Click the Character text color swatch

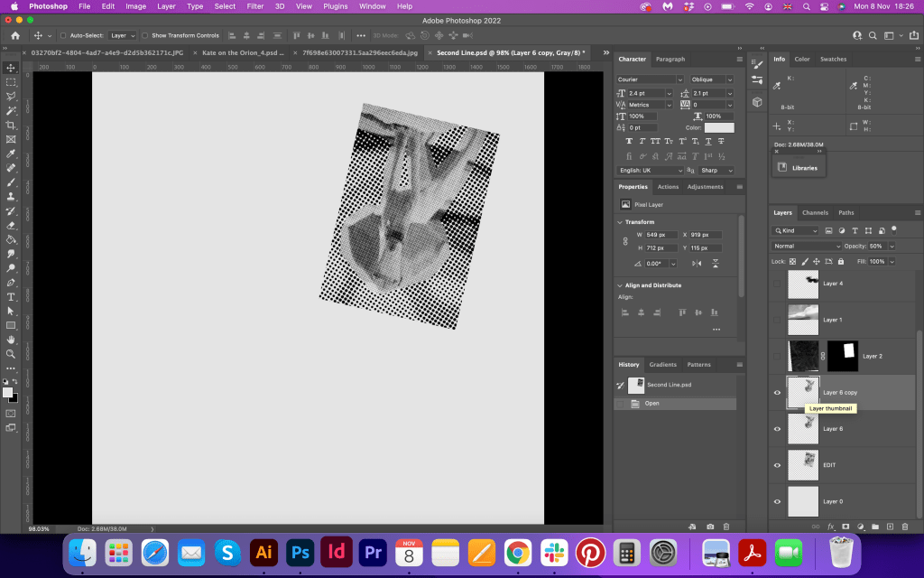coord(719,128)
